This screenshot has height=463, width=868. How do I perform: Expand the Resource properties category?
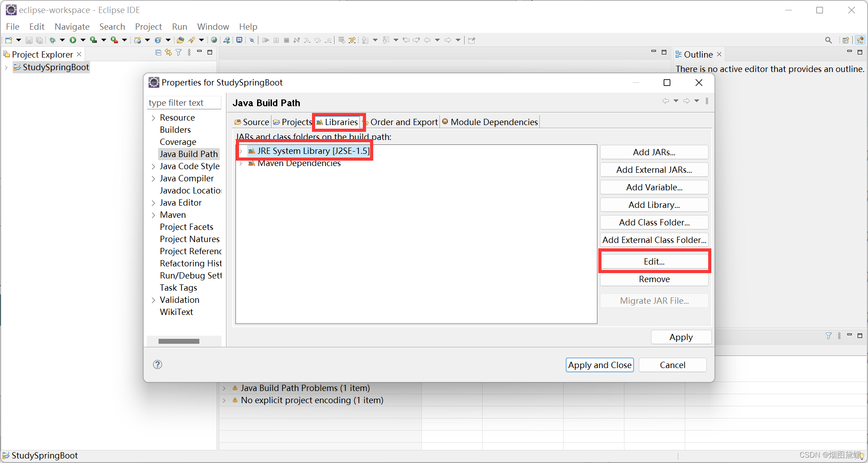coord(154,118)
